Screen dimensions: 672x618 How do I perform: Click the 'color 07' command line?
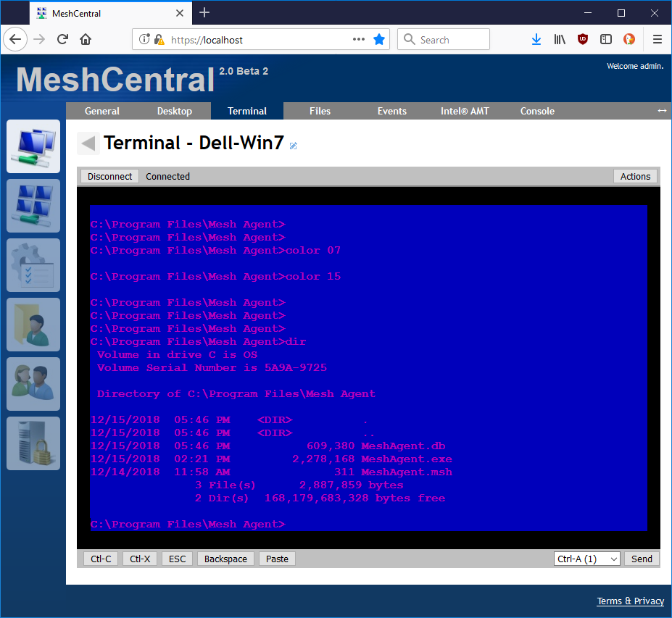[x=215, y=250]
